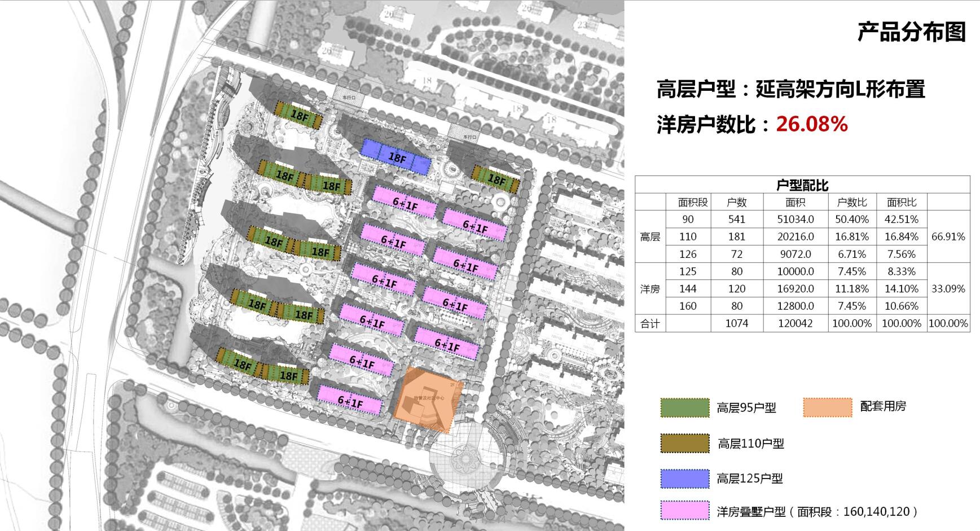Viewport: 980px width, 531px height.
Task: Click the 配套用房 legend label
Action: [x=883, y=406]
